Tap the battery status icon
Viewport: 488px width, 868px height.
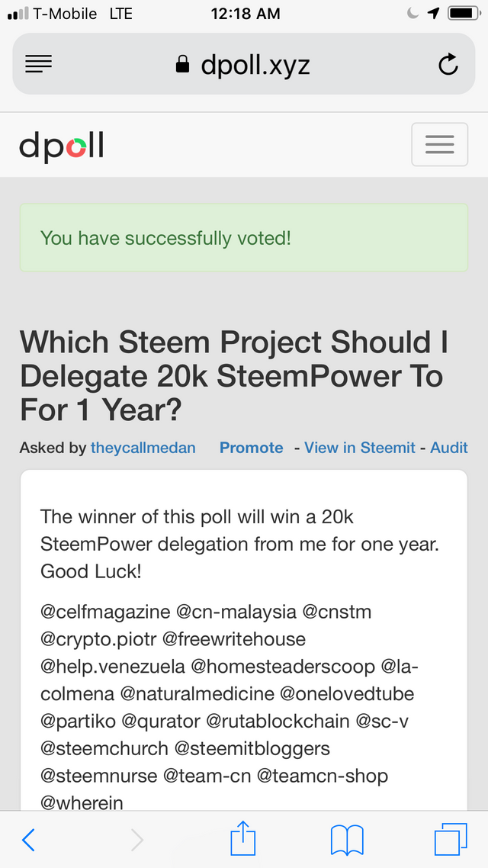(464, 13)
